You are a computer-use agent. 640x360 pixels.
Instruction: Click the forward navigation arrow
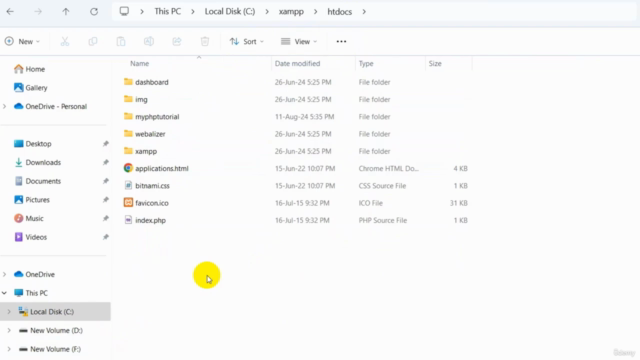(38, 11)
